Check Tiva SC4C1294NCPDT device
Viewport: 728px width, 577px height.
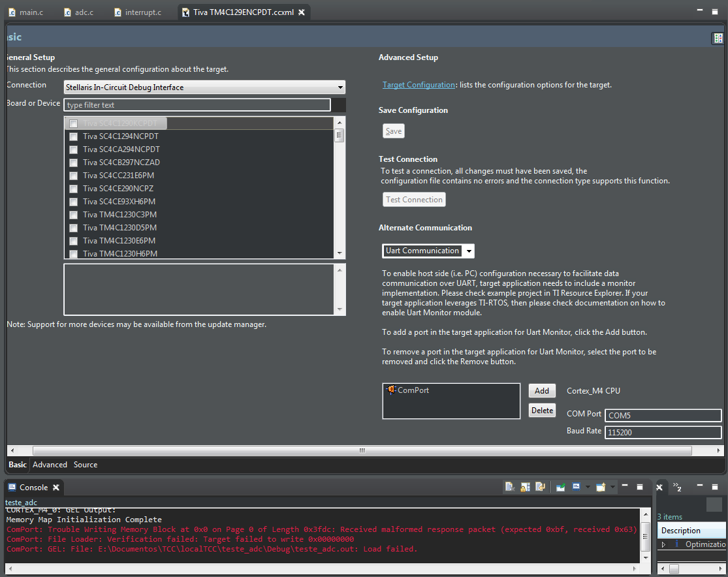[73, 136]
